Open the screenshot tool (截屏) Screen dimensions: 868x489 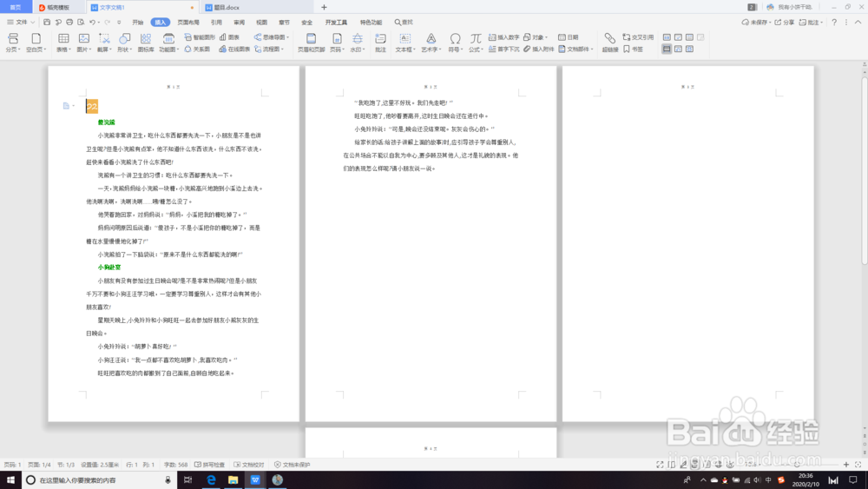[x=104, y=42]
